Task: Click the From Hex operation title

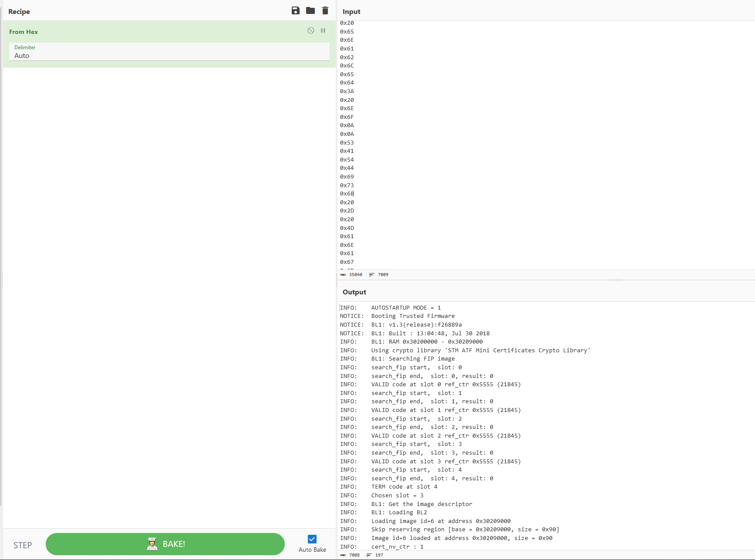Action: tap(24, 32)
